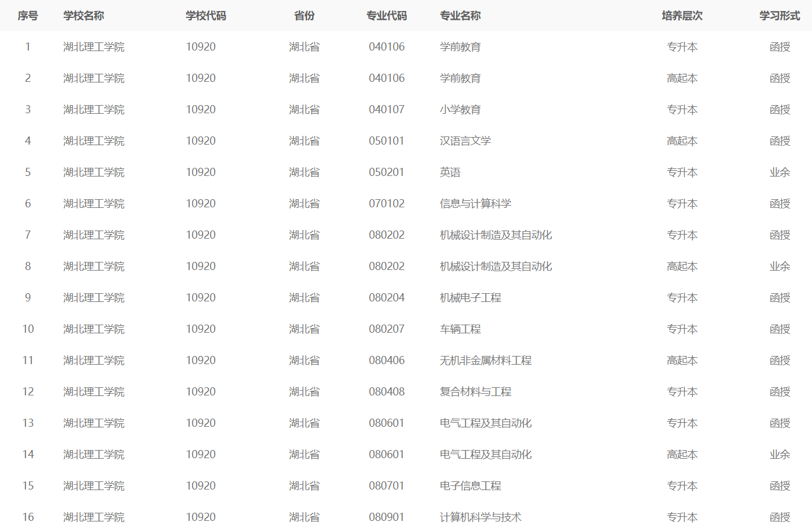Click 机械设计制造及其自动化 in row 7

[496, 235]
